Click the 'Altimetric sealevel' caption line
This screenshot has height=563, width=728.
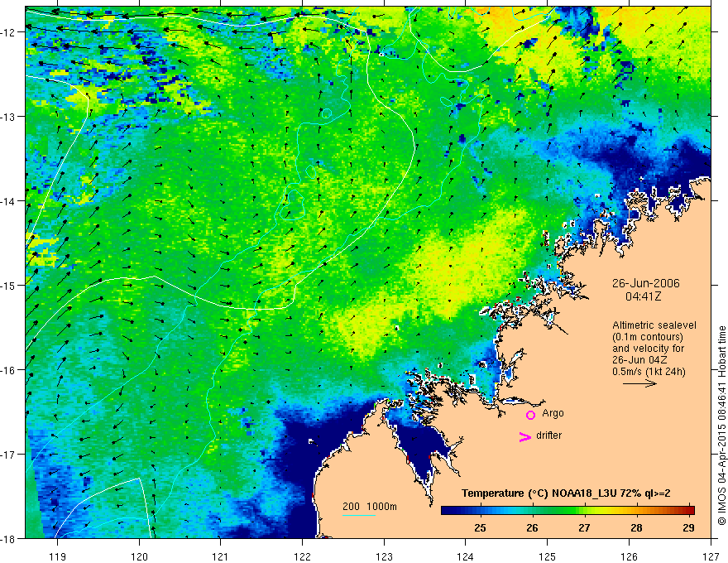tap(654, 325)
